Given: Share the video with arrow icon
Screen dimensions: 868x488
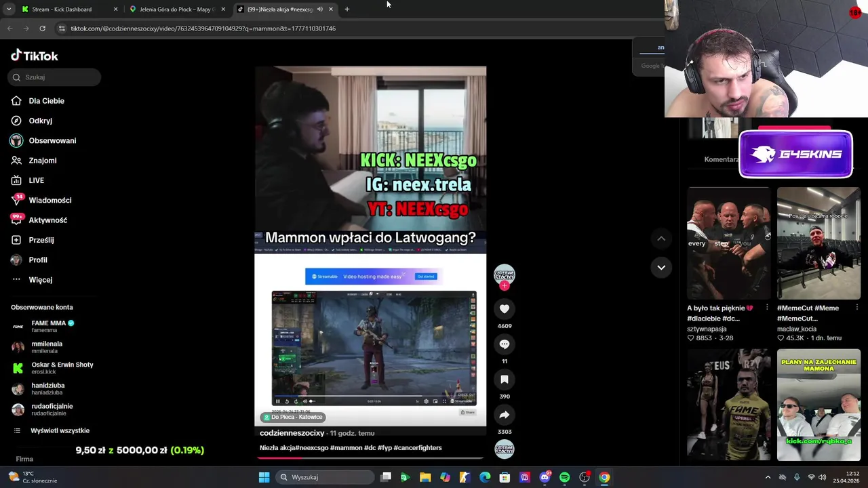Looking at the screenshot, I should click(505, 415).
